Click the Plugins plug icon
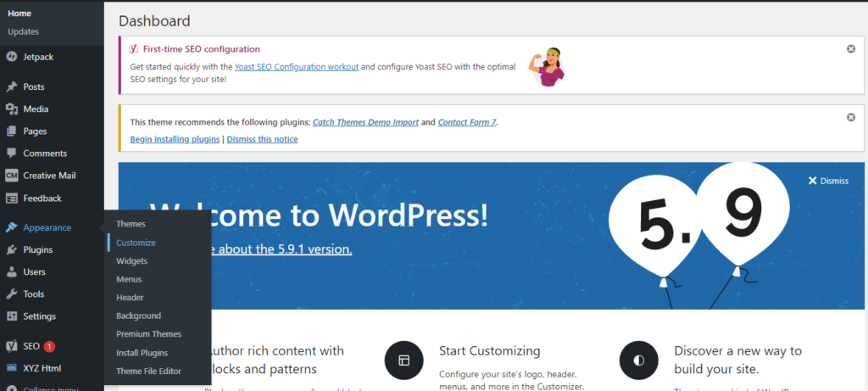Screen dimensions: 868x391 (x=11, y=249)
